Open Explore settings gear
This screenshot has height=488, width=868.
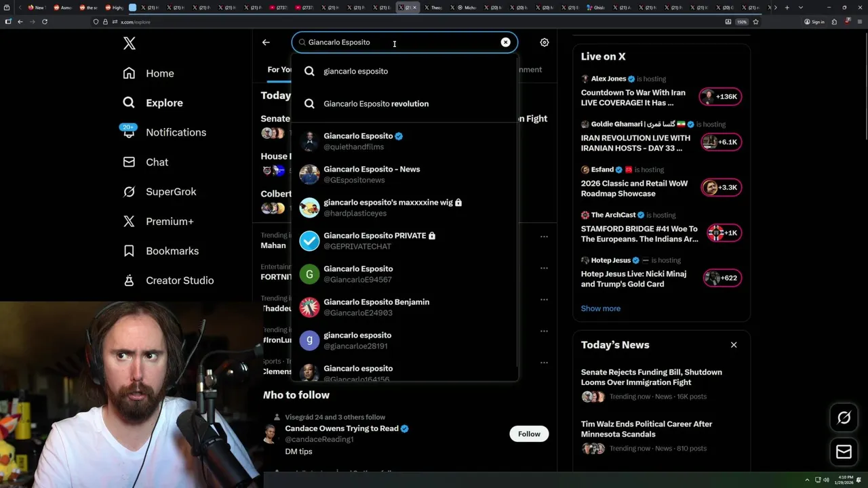[x=545, y=42]
